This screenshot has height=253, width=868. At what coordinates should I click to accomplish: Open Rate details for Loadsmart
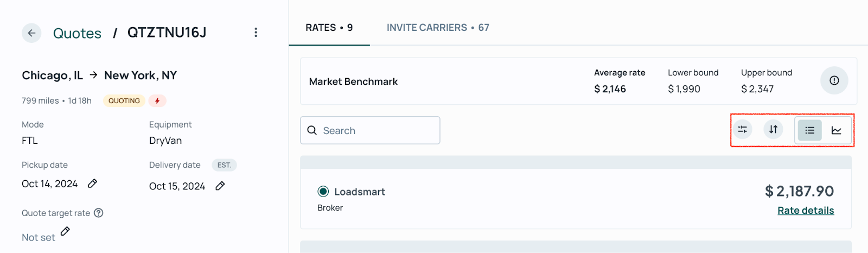(806, 211)
